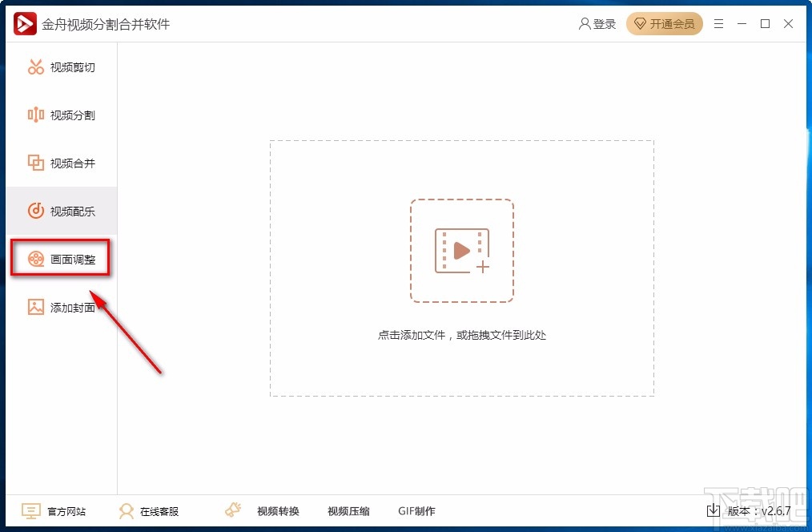The height and width of the screenshot is (532, 812).
Task: Click the download icon next to version number
Action: click(x=714, y=510)
